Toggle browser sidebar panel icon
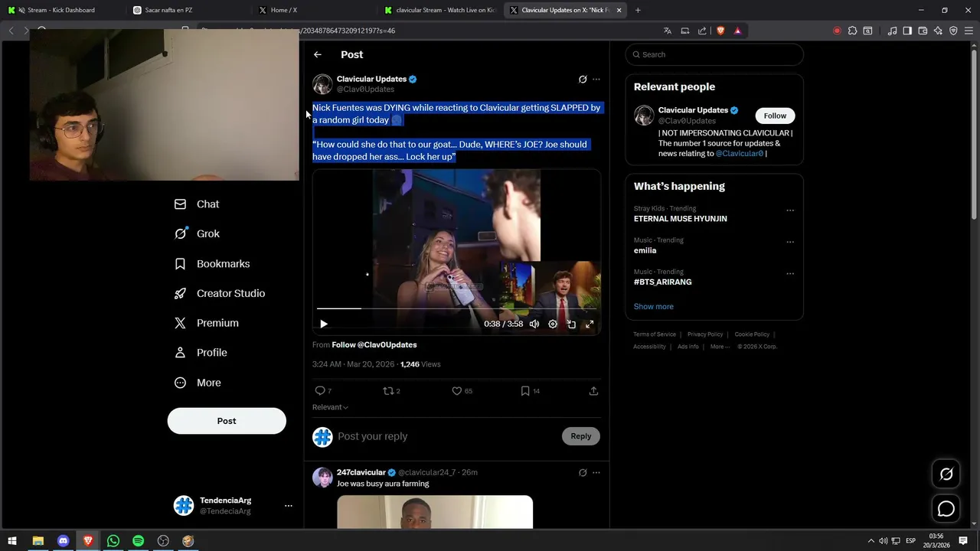Viewport: 980px width, 551px height. point(907,31)
